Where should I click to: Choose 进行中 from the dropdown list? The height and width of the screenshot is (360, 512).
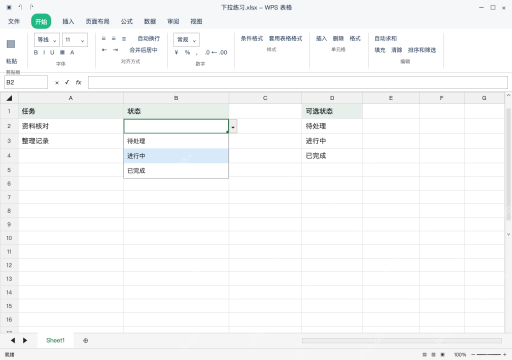point(176,156)
